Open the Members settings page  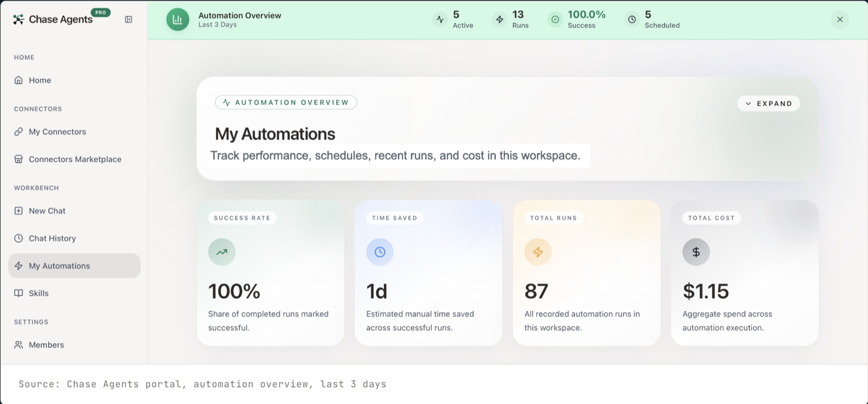[74, 345]
